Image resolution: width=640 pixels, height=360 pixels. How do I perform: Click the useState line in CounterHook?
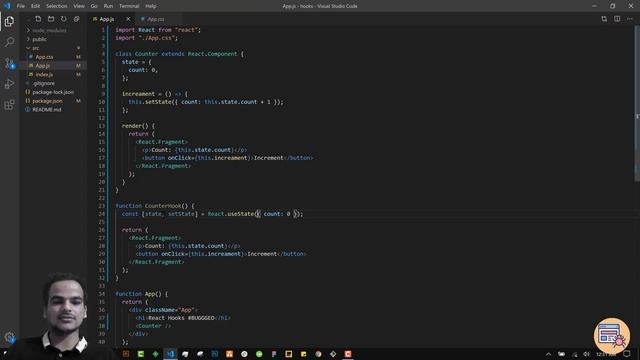click(x=212, y=214)
